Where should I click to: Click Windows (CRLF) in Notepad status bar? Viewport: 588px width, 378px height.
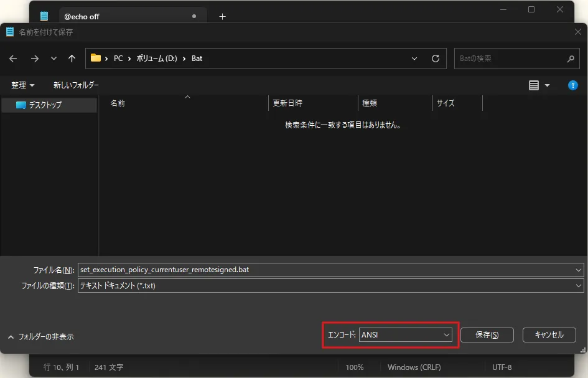click(x=414, y=367)
